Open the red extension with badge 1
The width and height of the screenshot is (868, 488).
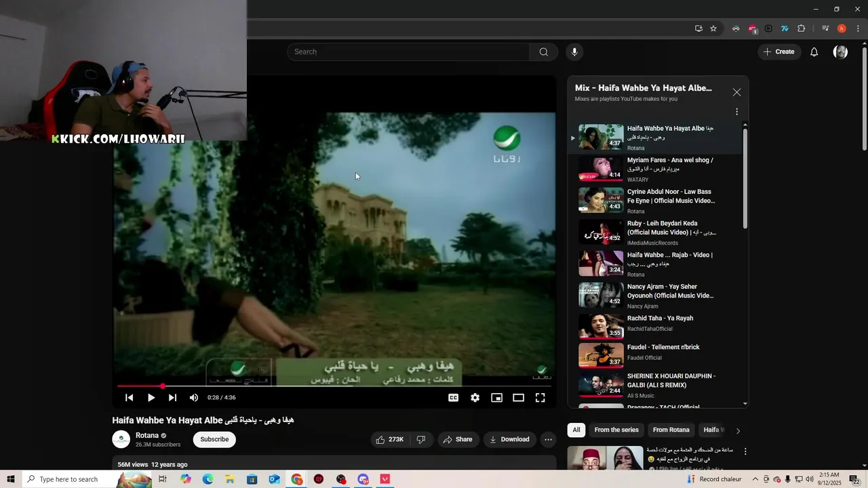[752, 29]
